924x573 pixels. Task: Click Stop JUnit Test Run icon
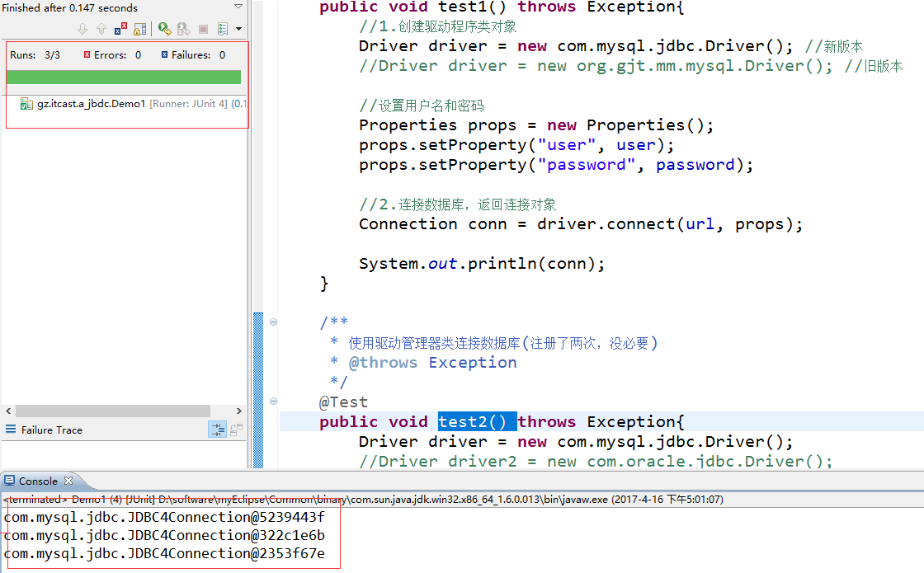203,29
